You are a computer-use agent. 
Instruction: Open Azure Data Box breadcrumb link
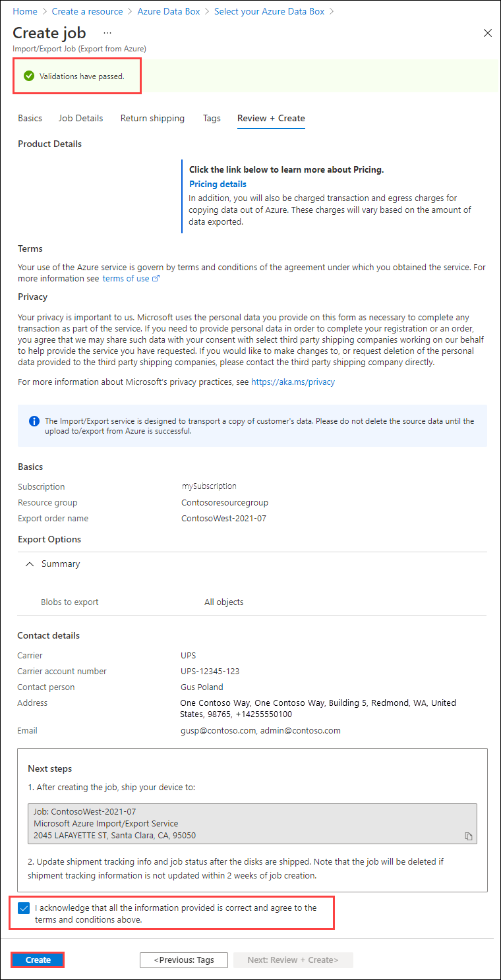(x=168, y=11)
